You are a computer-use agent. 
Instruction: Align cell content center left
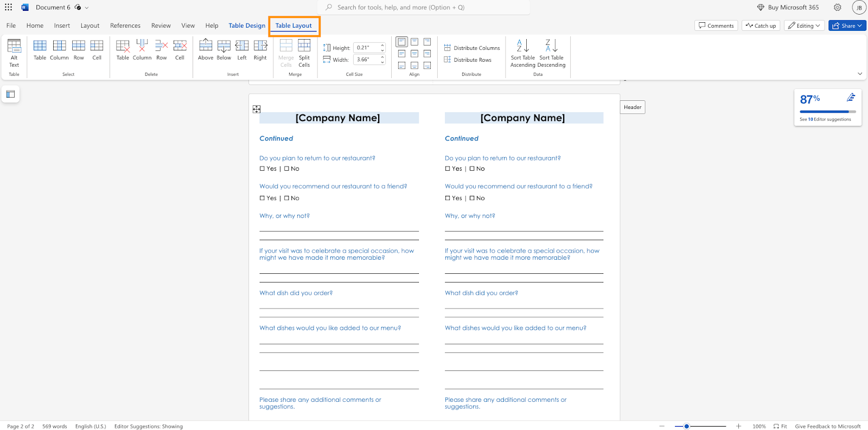[401, 54]
